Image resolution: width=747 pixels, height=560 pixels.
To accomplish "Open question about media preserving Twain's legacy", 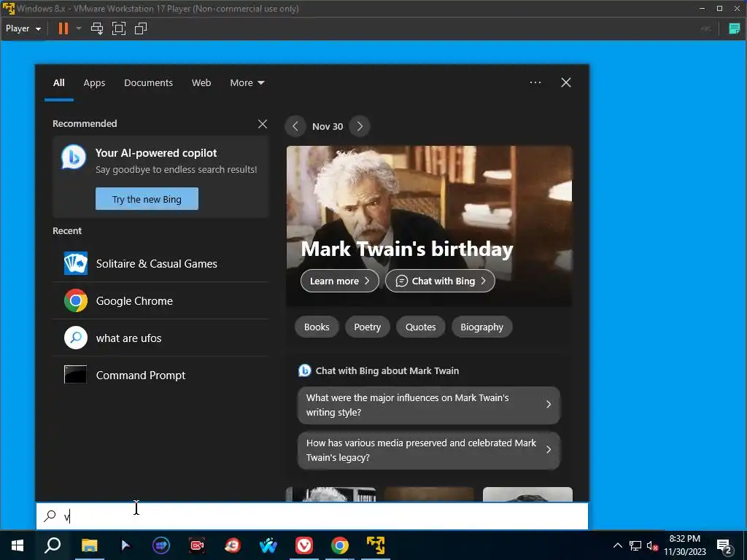I will pos(429,451).
